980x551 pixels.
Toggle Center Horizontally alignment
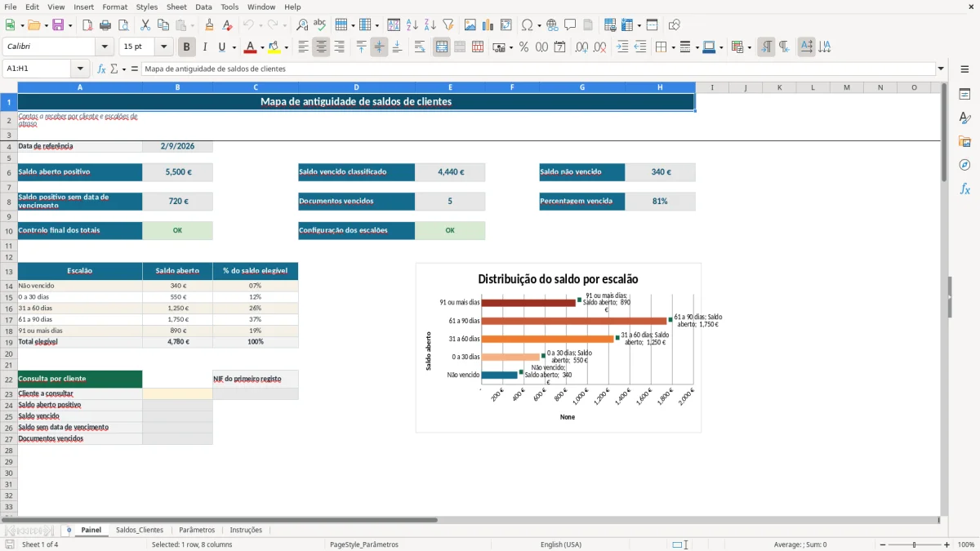321,47
